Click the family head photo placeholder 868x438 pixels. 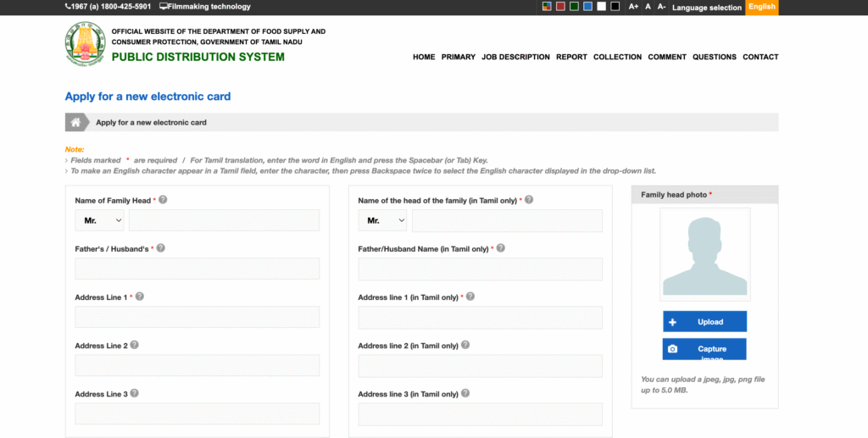point(704,254)
